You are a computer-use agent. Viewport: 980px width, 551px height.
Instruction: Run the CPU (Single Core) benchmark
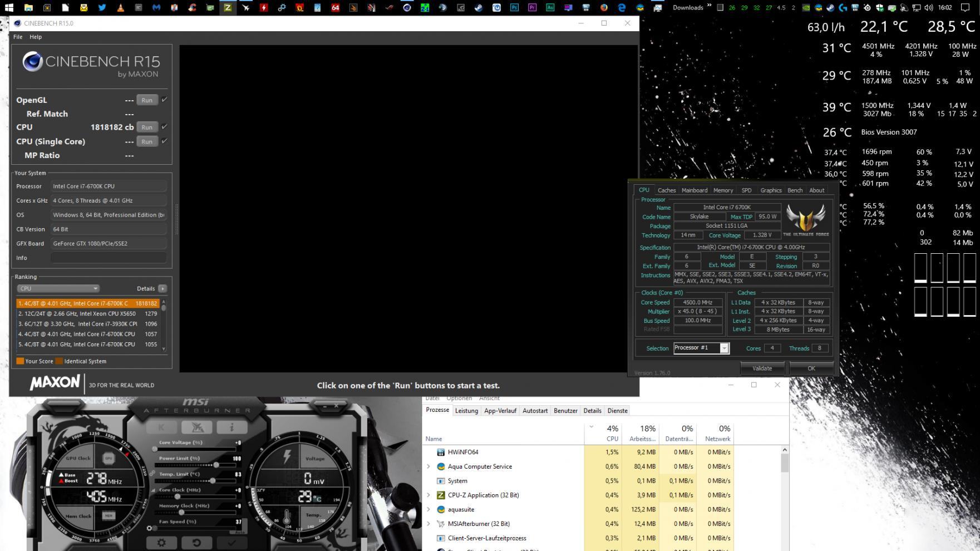(x=147, y=141)
